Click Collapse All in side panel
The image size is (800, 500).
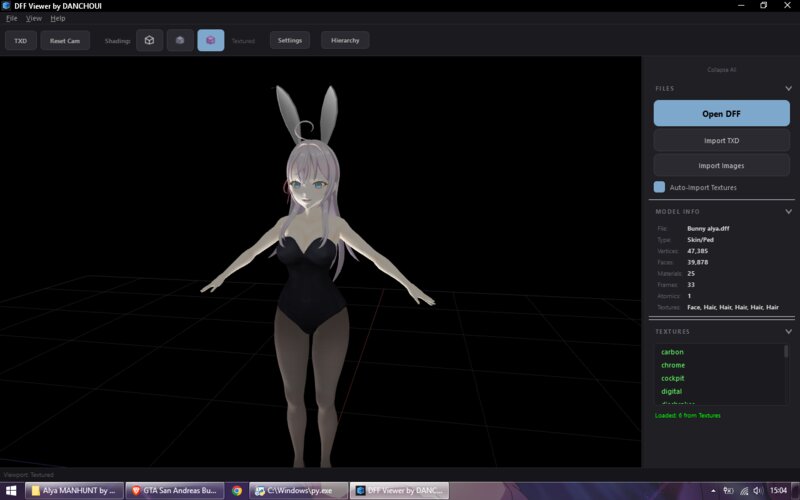pyautogui.click(x=721, y=70)
